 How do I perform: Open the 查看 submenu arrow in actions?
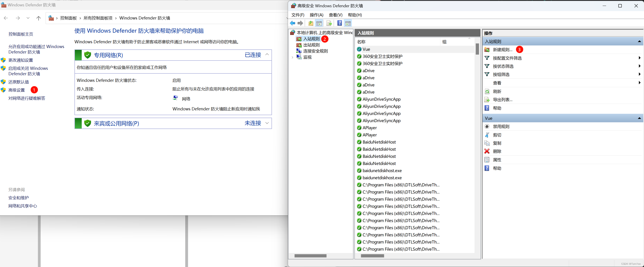point(639,83)
